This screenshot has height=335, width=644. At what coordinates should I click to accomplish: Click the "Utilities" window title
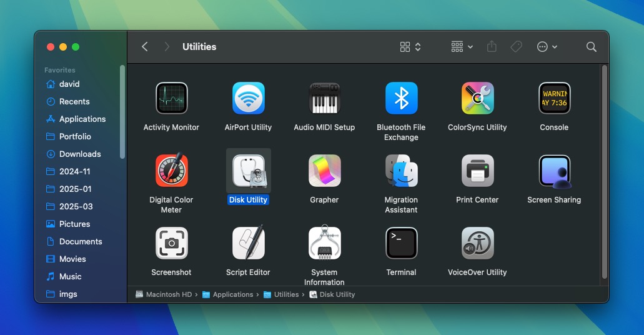click(x=199, y=47)
